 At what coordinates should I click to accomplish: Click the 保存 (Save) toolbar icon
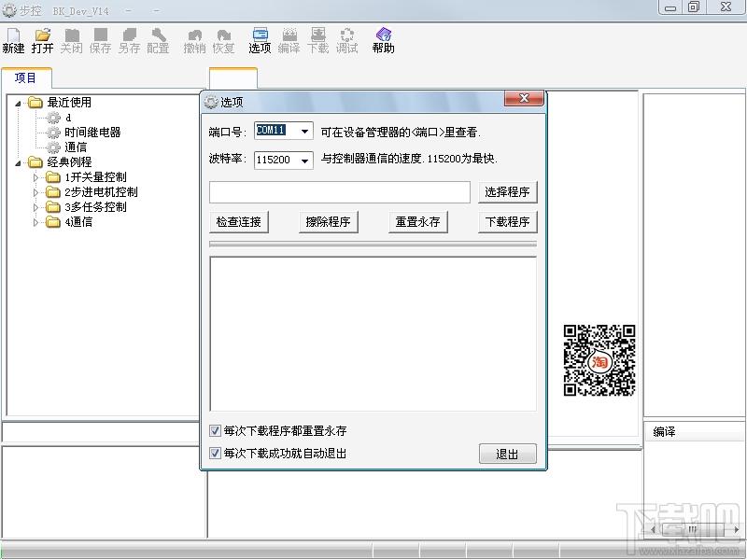(x=100, y=40)
